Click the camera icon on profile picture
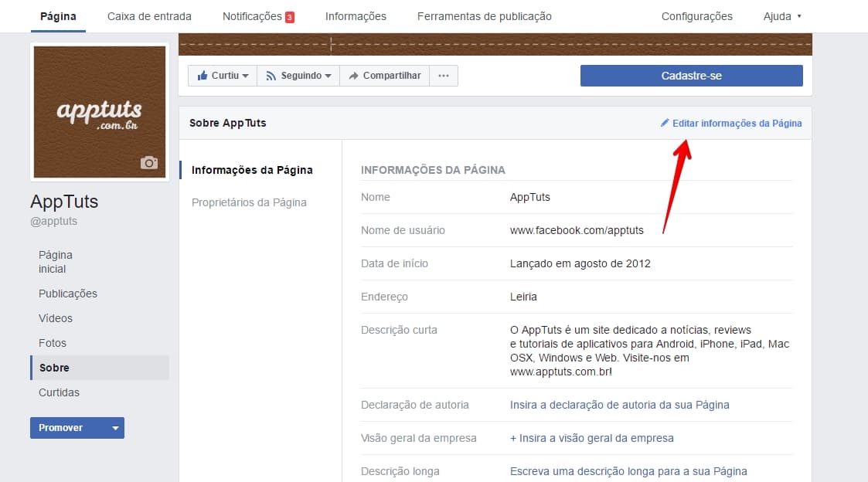The image size is (868, 482). pyautogui.click(x=149, y=163)
